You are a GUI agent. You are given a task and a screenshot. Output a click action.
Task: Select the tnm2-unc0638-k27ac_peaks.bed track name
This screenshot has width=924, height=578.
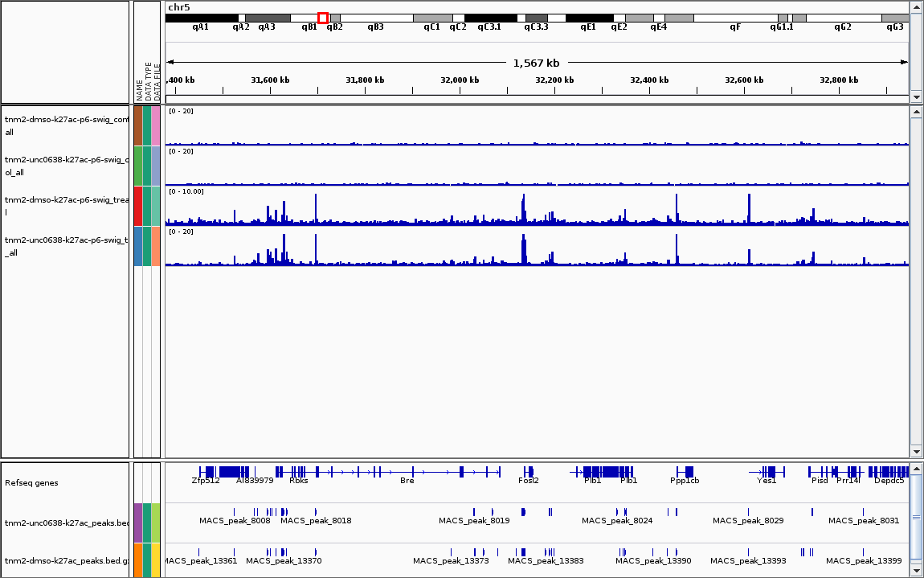coord(66,523)
